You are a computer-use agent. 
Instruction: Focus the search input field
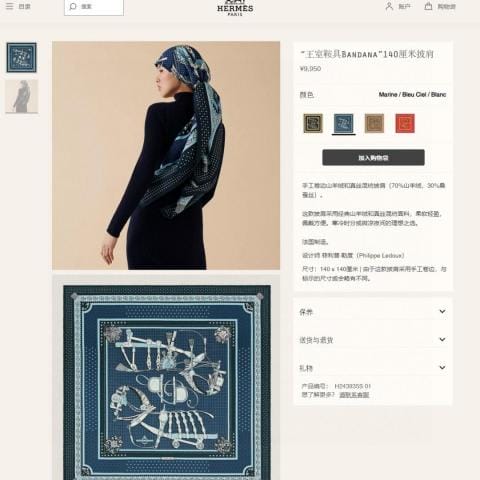pos(94,7)
